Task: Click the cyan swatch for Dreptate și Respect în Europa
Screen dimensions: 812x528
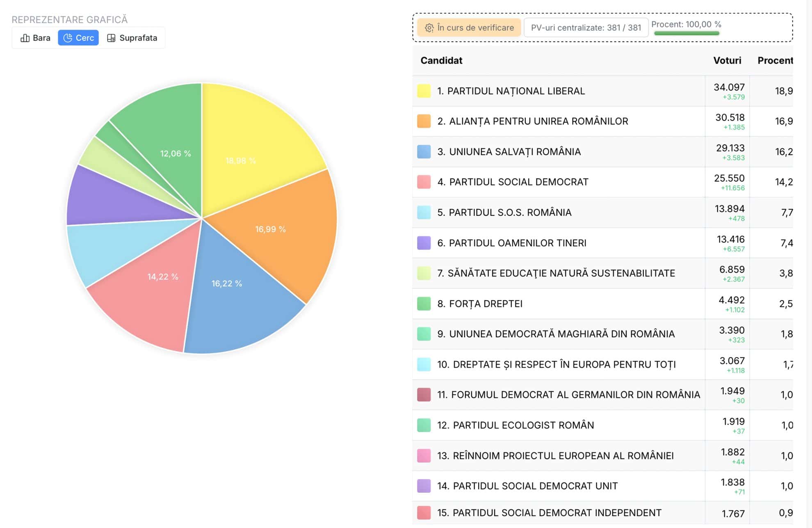Action: [424, 364]
